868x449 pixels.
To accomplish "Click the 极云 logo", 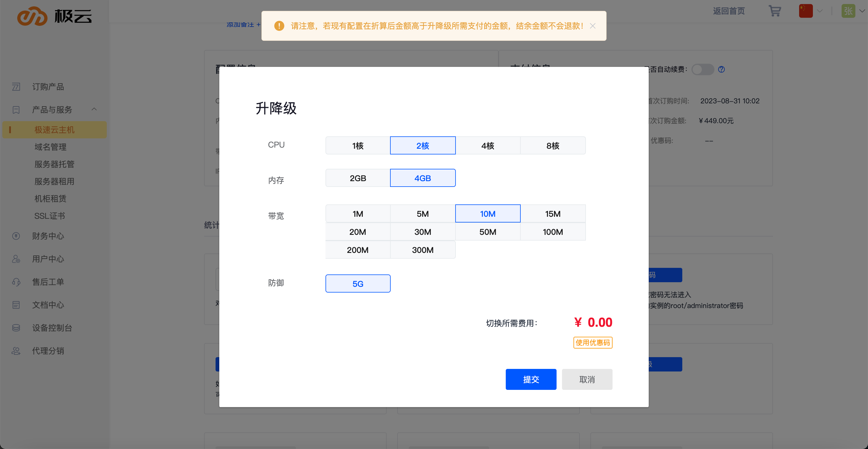I will pos(54,16).
